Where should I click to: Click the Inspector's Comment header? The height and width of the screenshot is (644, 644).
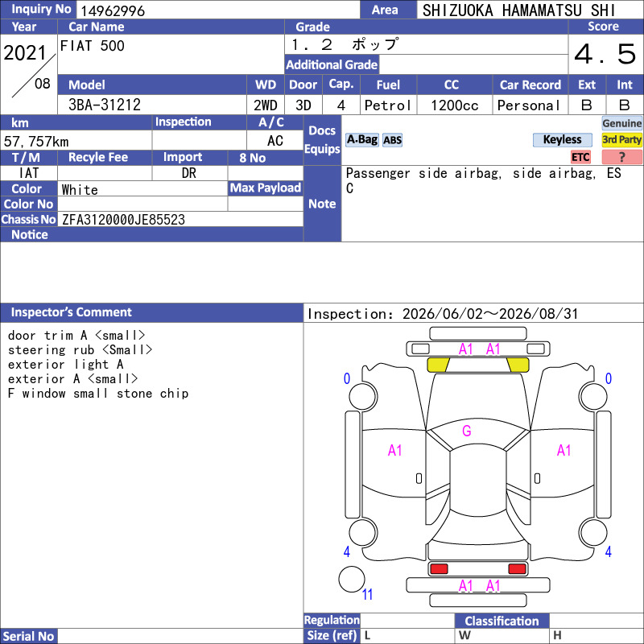tap(71, 312)
